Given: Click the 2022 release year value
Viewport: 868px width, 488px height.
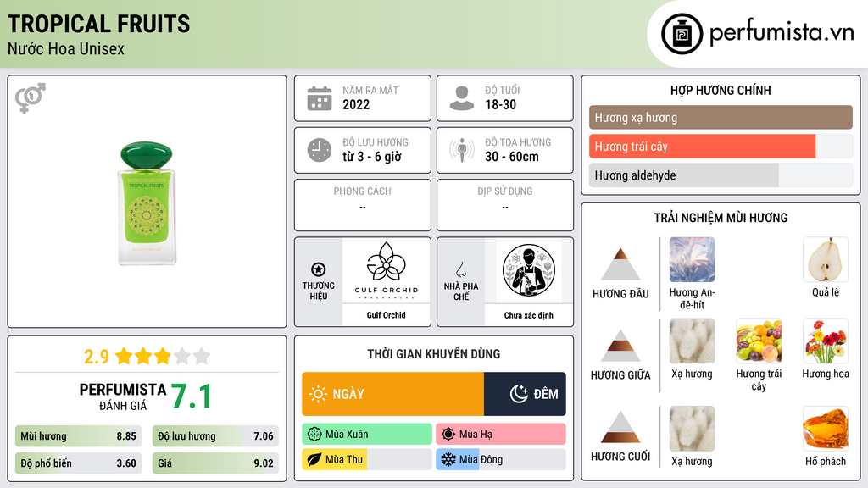Looking at the screenshot, I should [x=356, y=104].
